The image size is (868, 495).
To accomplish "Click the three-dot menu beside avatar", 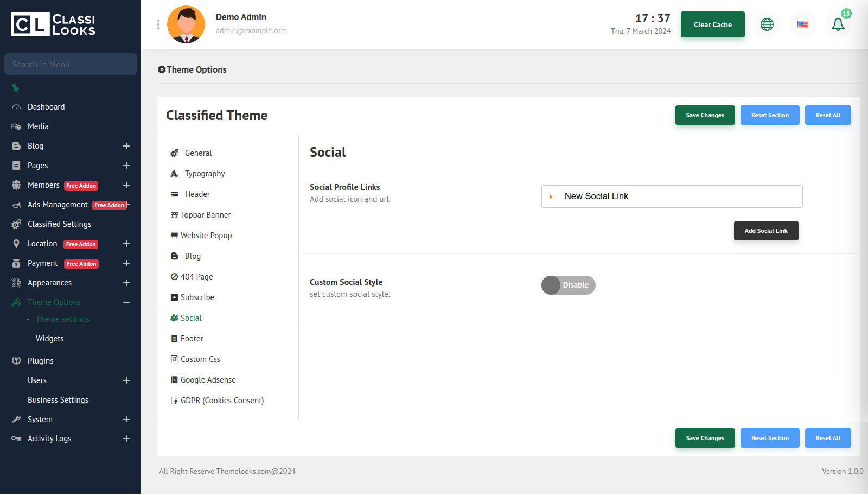I will [x=158, y=24].
